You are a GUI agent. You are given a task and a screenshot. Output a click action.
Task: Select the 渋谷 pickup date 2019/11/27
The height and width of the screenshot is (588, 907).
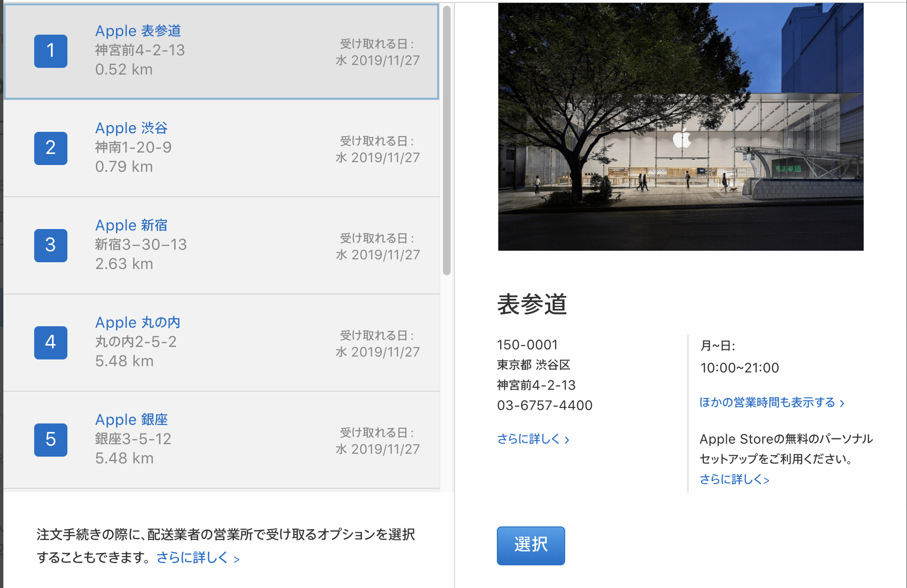[x=378, y=157]
